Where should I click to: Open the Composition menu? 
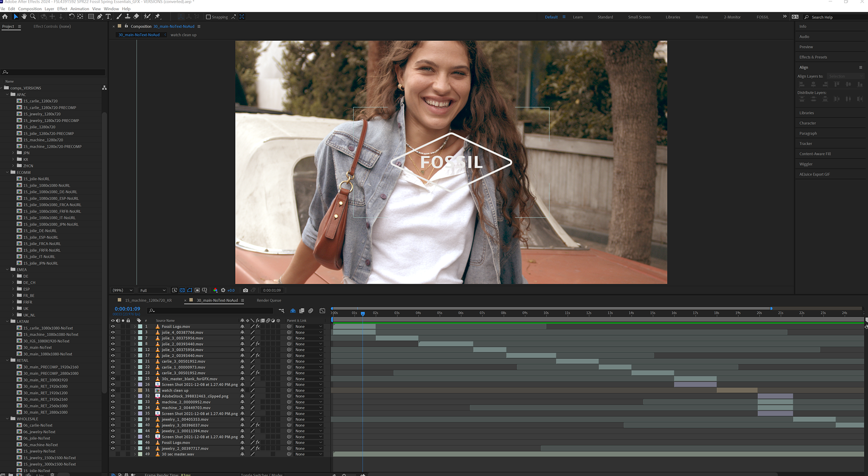coord(30,9)
